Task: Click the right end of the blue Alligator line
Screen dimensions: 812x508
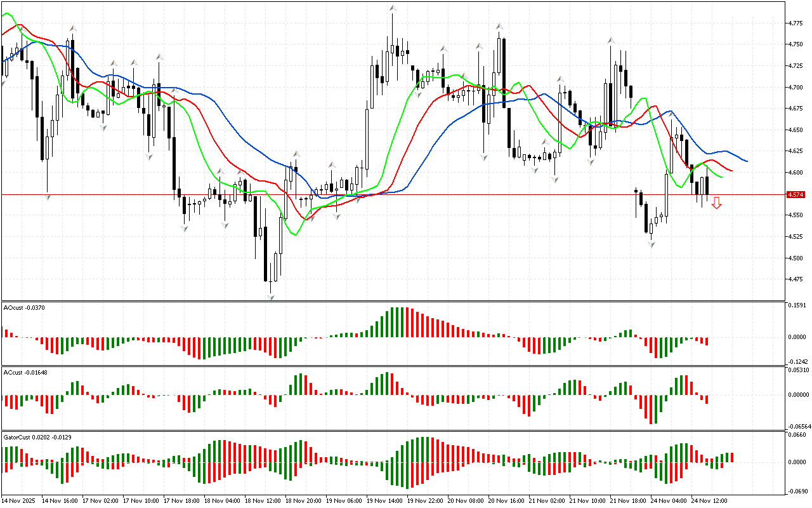Action: [747, 161]
